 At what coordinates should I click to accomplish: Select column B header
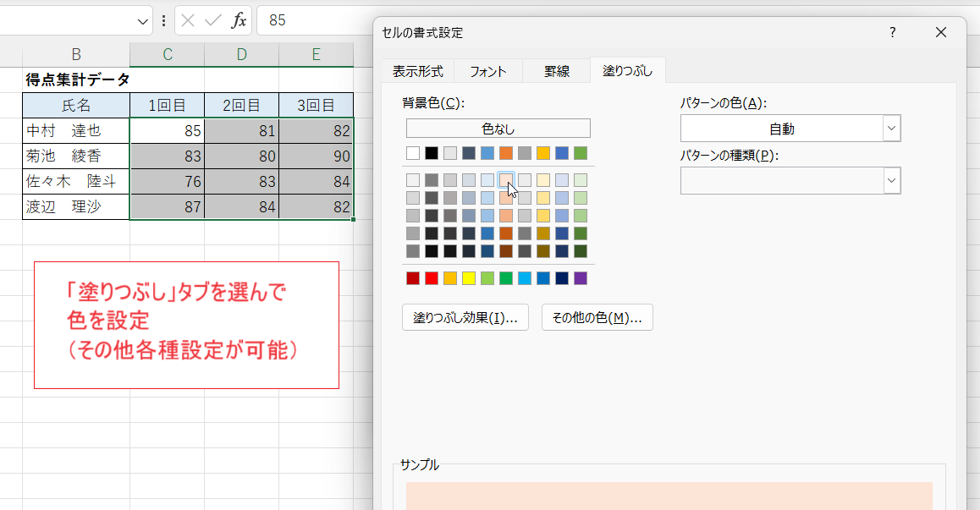[75, 54]
